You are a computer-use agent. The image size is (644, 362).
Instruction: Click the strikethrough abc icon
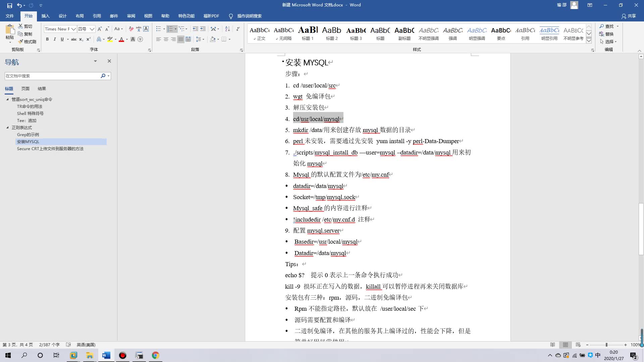tap(74, 39)
